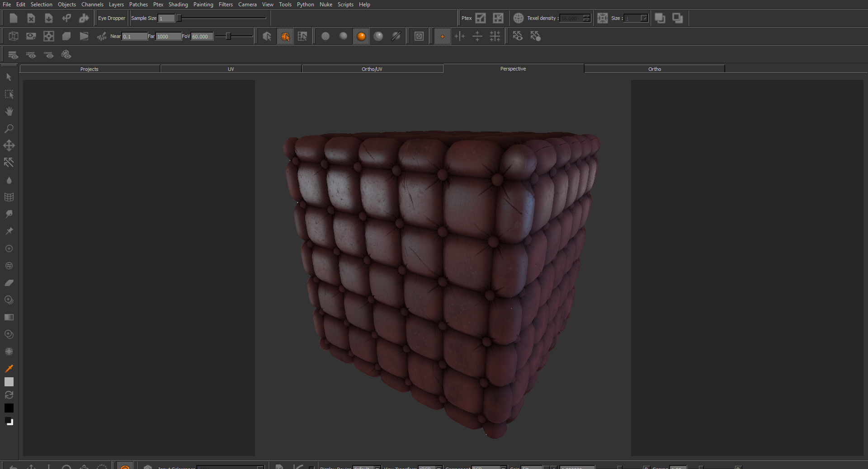Select the orange Eye Dropper tool

(x=9, y=368)
